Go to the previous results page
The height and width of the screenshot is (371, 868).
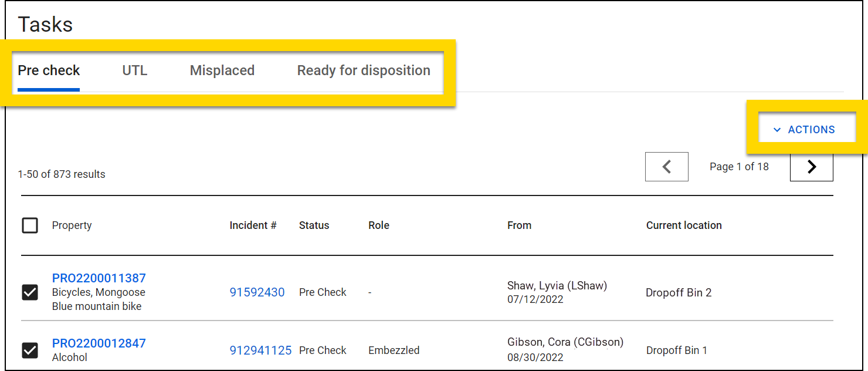point(666,167)
